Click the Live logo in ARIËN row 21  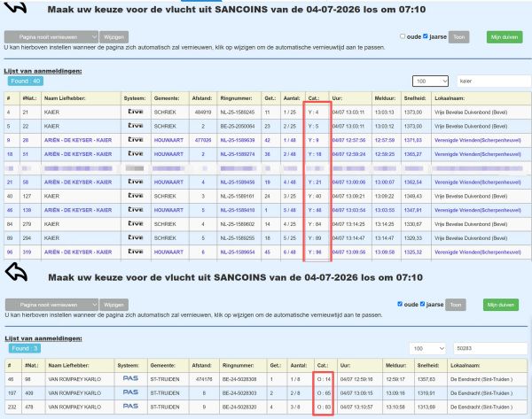[x=136, y=182]
